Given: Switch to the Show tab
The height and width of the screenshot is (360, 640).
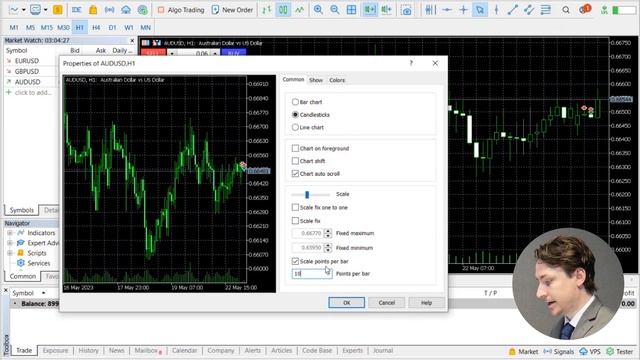Looking at the screenshot, I should [x=316, y=80].
